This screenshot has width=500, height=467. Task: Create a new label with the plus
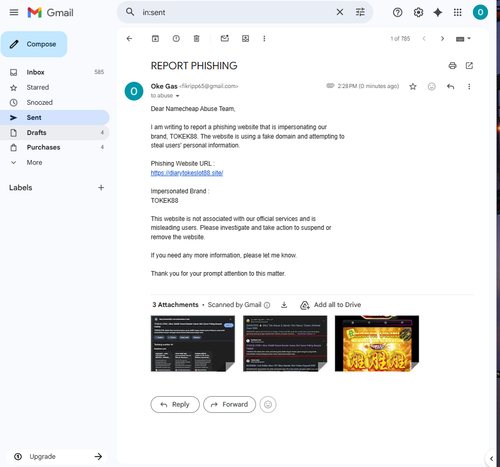point(101,188)
